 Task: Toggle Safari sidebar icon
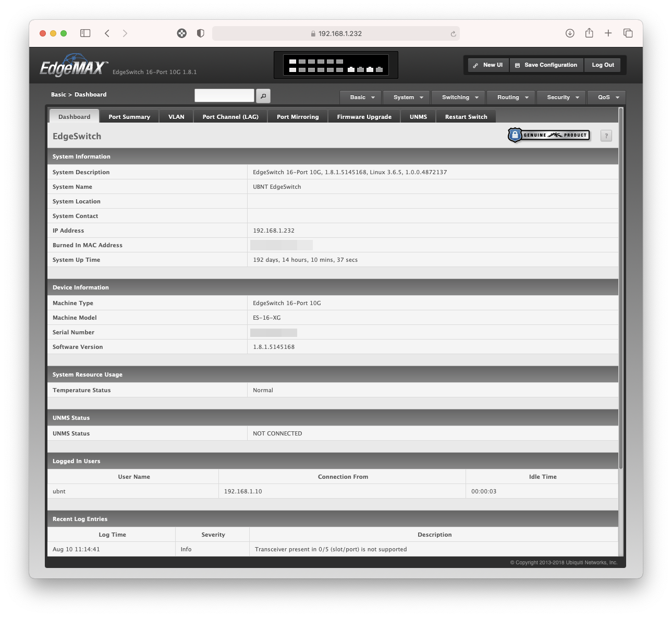coord(85,33)
